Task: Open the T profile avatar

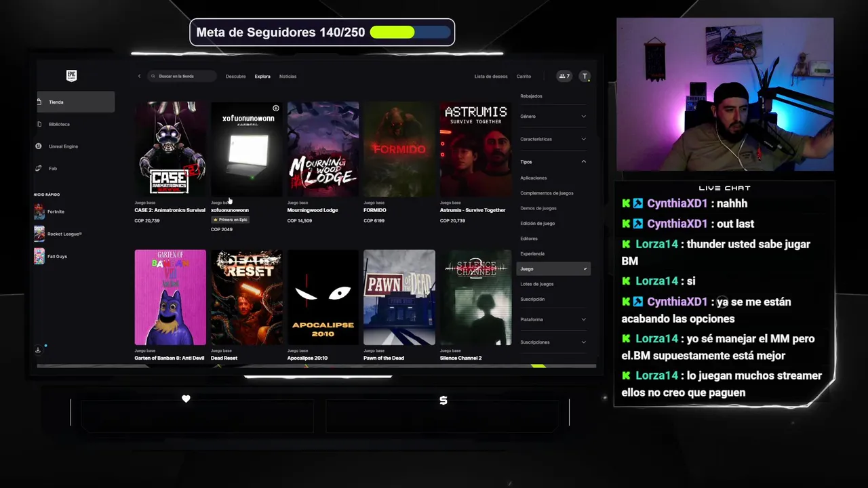Action: tap(585, 76)
